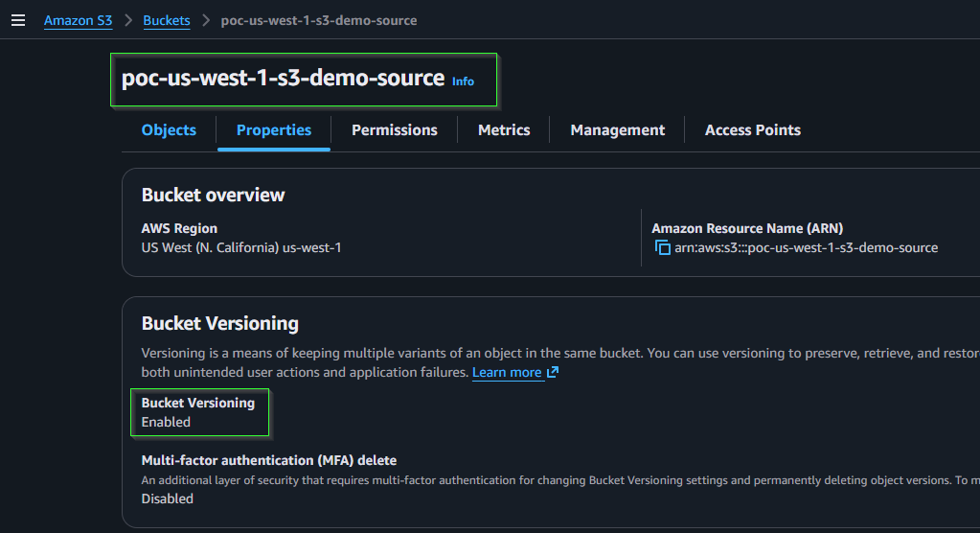
Task: Open the Learn more versioning link
Action: [507, 372]
